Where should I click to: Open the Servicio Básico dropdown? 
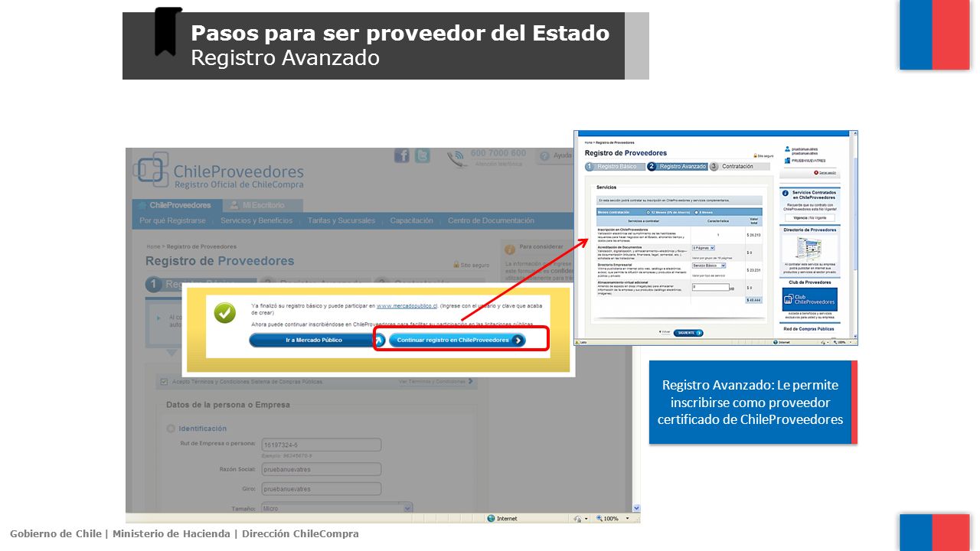tap(708, 266)
